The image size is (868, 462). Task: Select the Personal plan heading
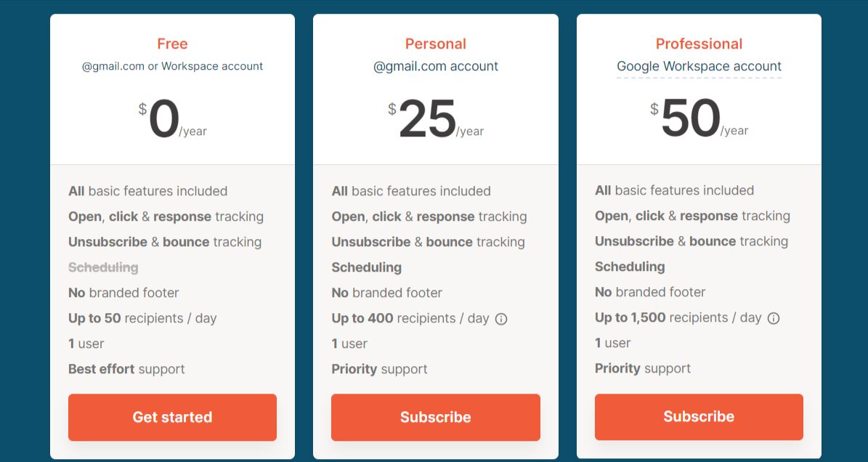click(x=436, y=44)
